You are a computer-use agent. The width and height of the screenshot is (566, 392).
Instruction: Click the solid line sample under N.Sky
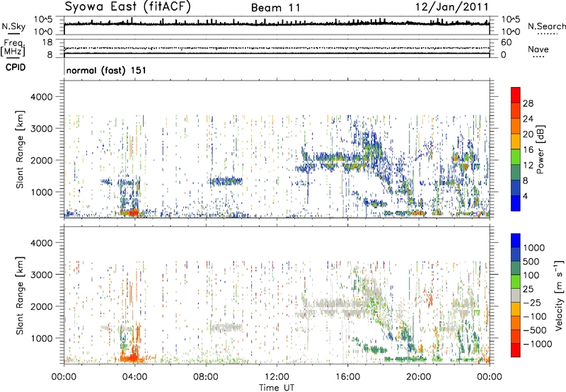pos(13,33)
